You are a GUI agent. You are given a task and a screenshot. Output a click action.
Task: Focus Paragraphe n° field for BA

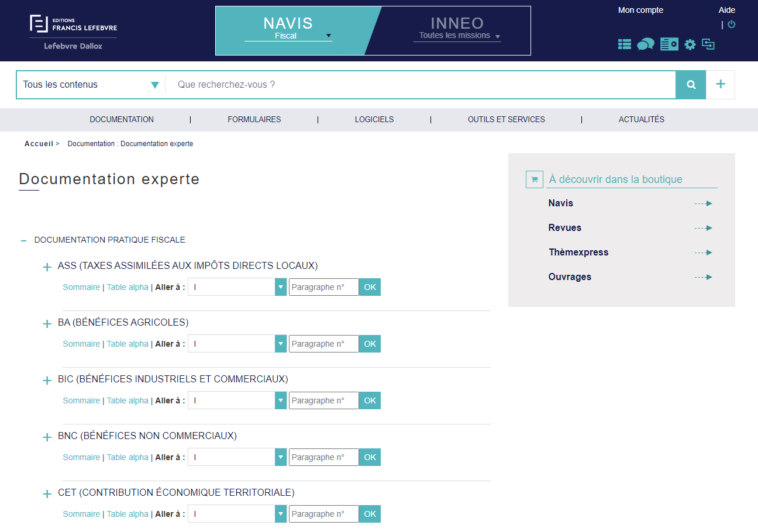(323, 344)
